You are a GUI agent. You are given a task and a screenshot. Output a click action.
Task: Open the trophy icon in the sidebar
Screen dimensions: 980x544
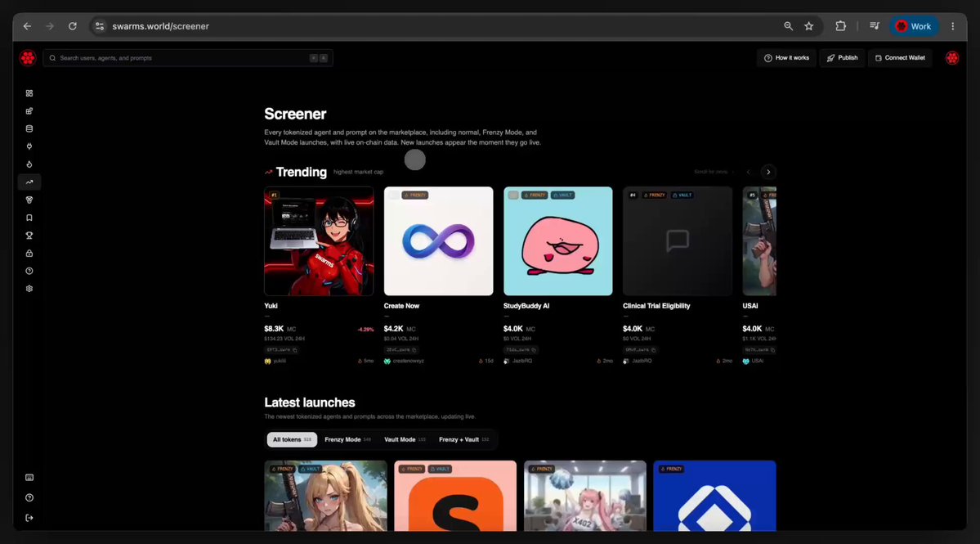[x=29, y=236]
